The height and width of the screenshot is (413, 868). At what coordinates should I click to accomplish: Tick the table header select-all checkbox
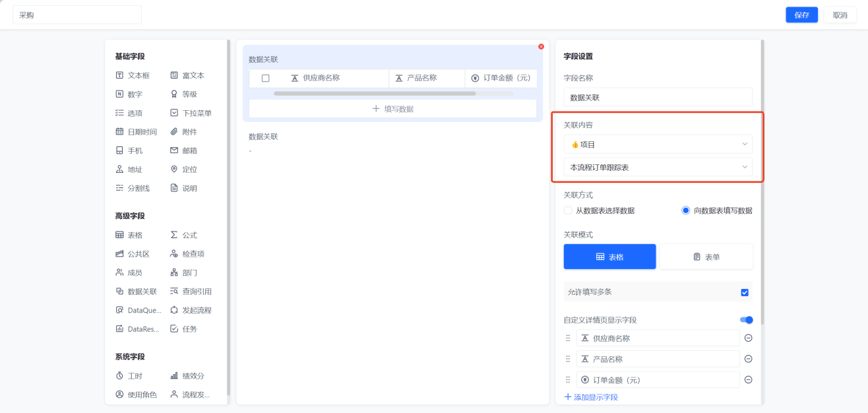click(266, 78)
